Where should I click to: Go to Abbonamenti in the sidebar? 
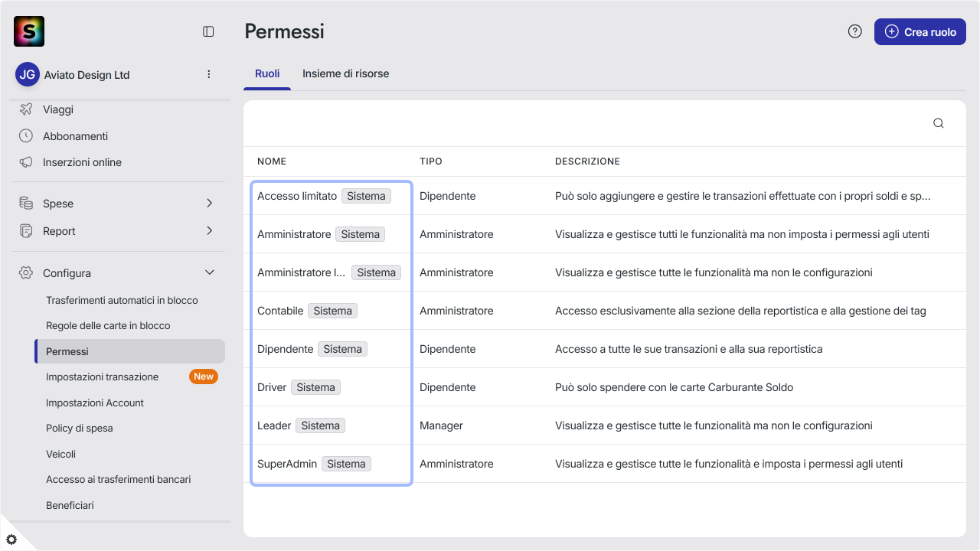[75, 136]
